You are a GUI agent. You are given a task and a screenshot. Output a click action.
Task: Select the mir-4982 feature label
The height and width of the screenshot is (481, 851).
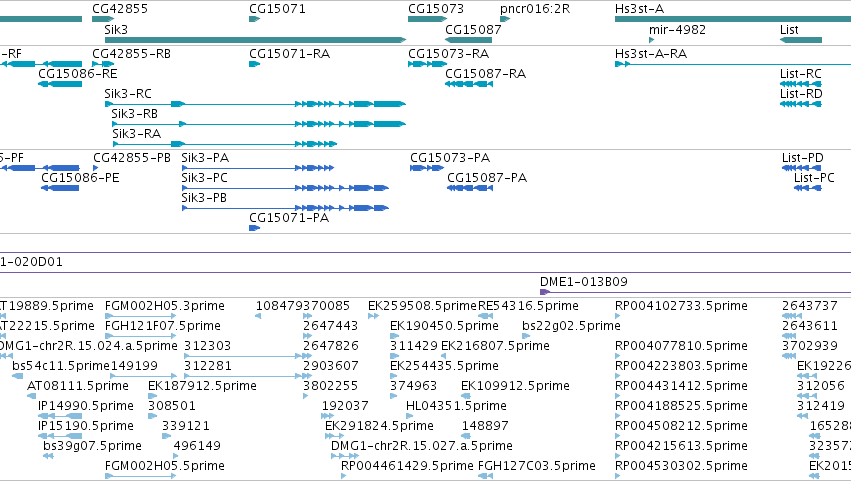[677, 29]
